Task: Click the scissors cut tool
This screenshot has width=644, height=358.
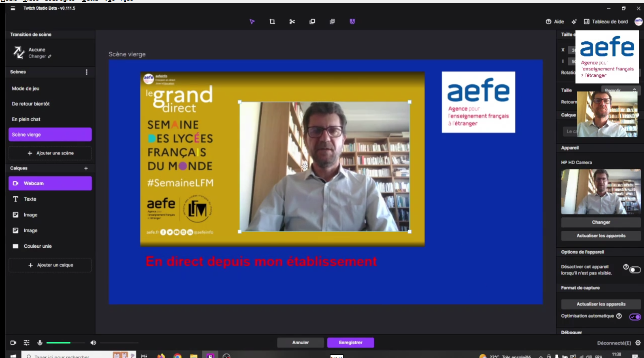Action: pos(292,21)
